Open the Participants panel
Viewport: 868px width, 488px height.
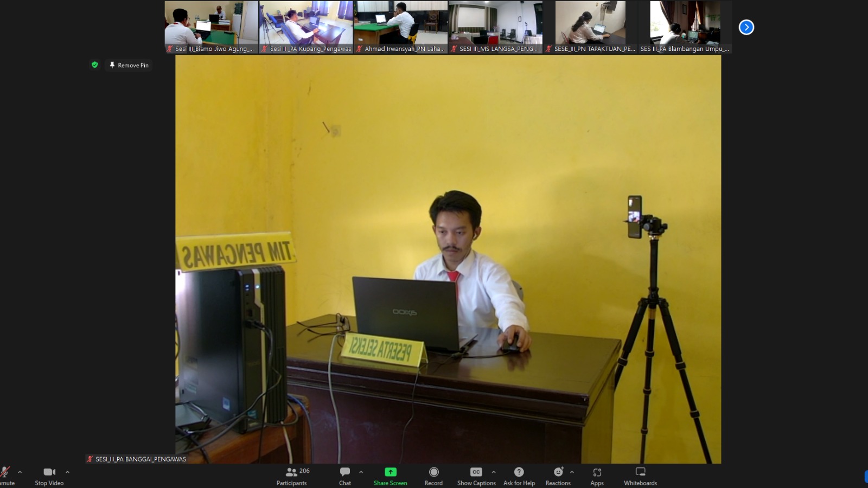pyautogui.click(x=292, y=476)
